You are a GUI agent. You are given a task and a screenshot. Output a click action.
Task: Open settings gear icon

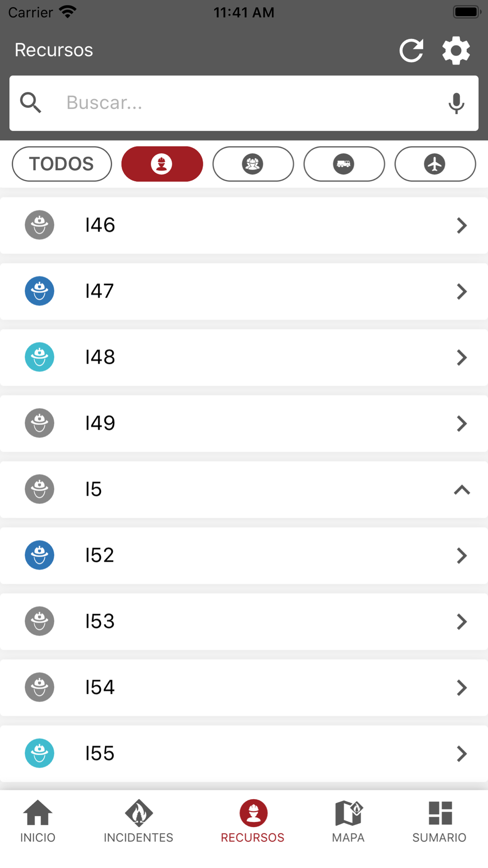point(456,51)
